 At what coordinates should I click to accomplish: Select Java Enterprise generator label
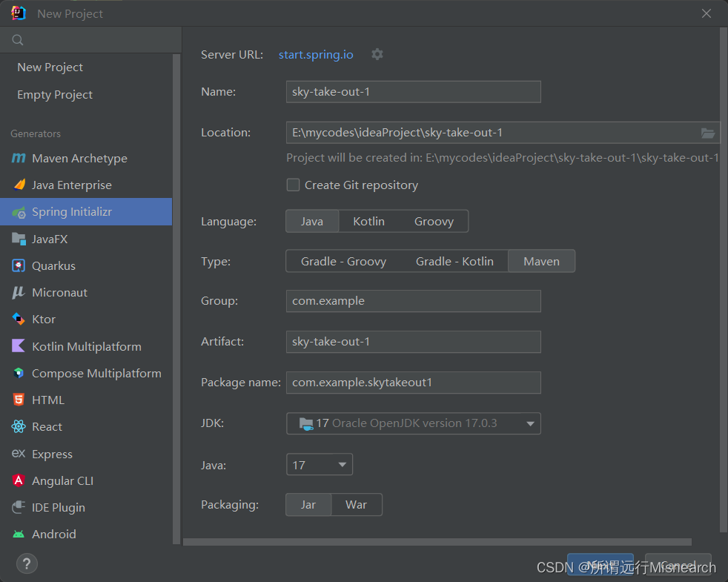[71, 185]
